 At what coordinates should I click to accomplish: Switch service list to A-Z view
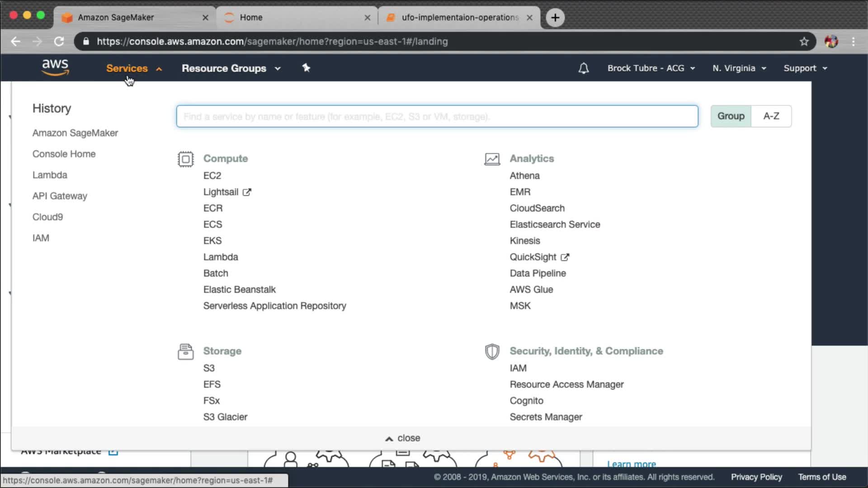[x=771, y=116]
